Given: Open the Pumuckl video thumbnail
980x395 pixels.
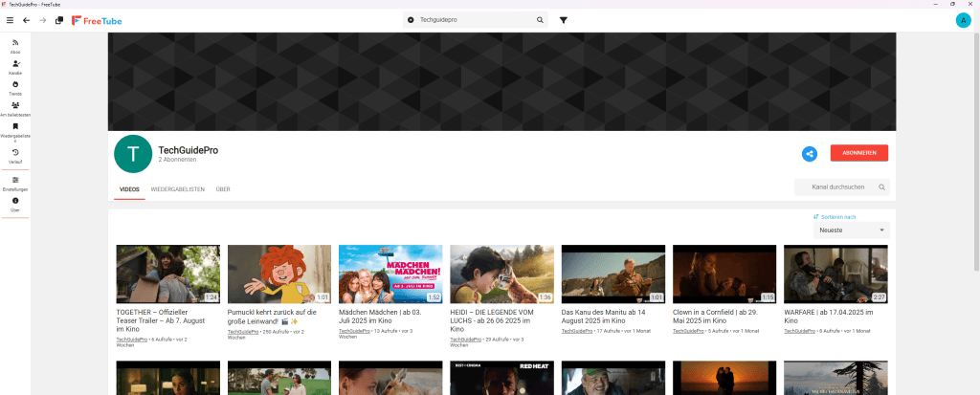Looking at the screenshot, I should [x=279, y=274].
